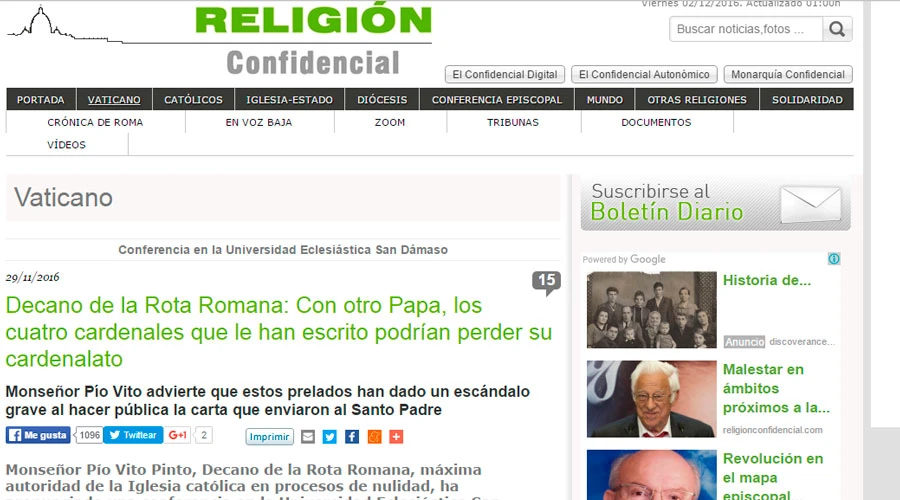Screen dimensions: 900x500
Task: Click the Buscar noticias search field
Action: coord(745,29)
